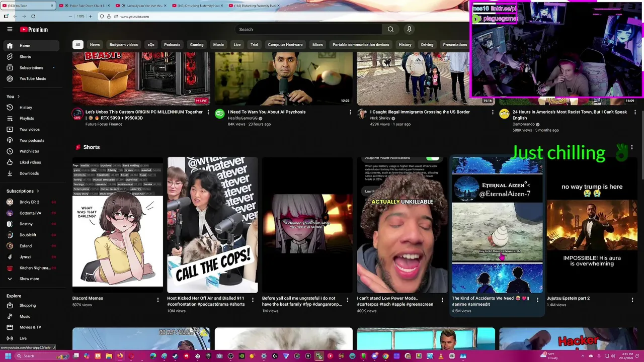This screenshot has width=644, height=362.
Task: Click the Windows Start button
Action: tap(8, 356)
